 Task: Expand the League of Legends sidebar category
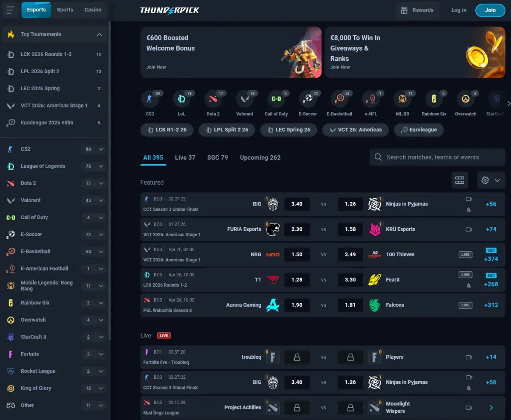[101, 166]
